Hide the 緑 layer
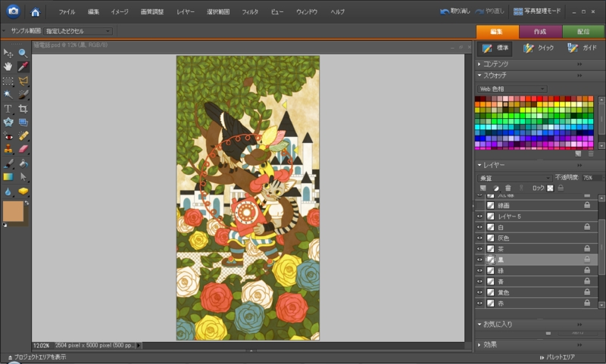 click(x=479, y=270)
